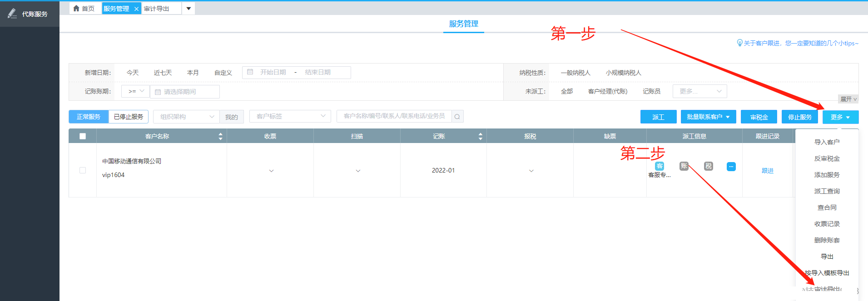This screenshot has height=301, width=868.
Task: Sort by 记账 column arrows
Action: (480, 136)
